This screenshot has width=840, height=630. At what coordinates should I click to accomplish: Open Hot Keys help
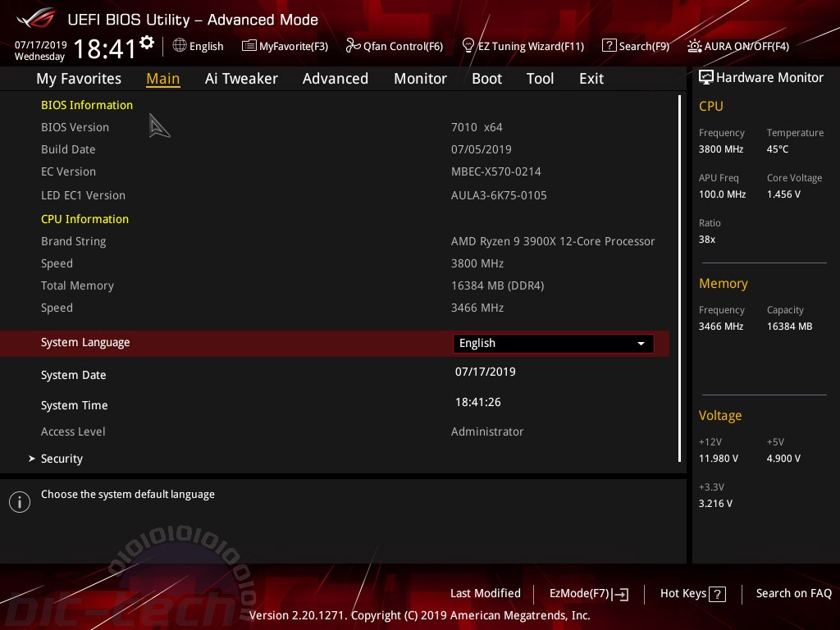click(x=692, y=594)
